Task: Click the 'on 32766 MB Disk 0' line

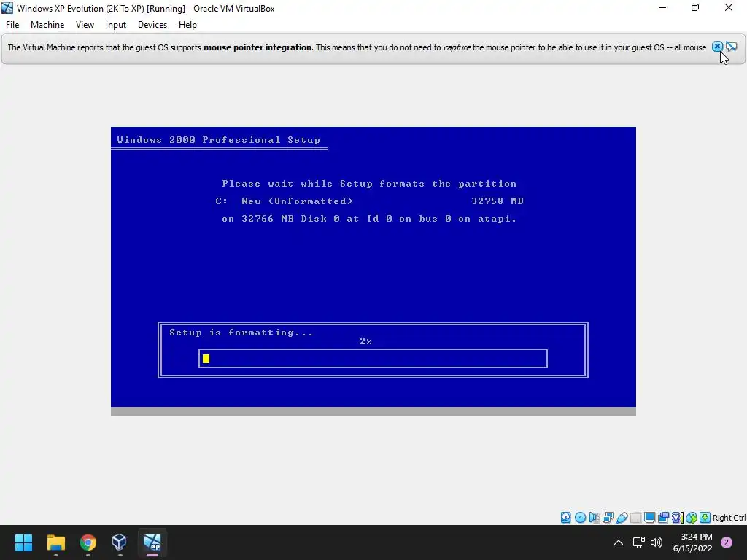Action: (x=369, y=219)
